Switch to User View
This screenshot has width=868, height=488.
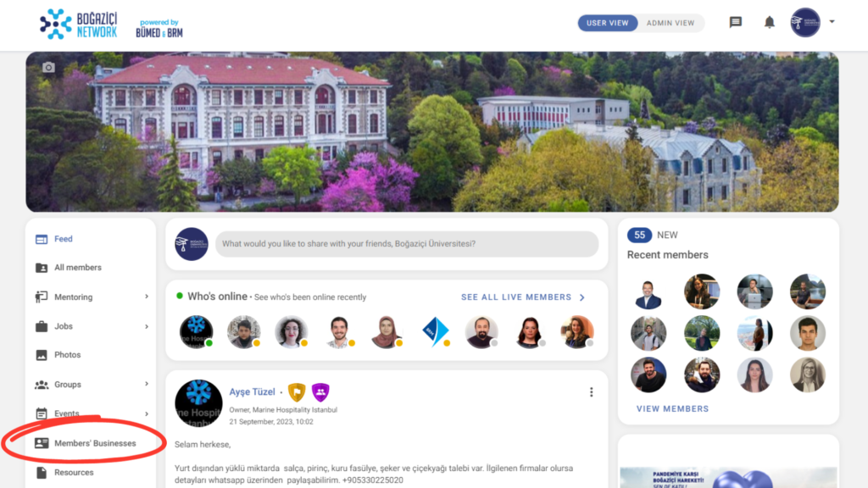pyautogui.click(x=607, y=23)
